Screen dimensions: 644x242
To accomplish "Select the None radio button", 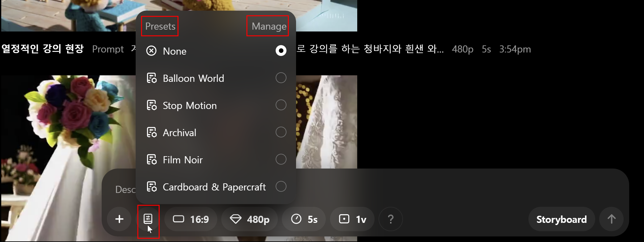I will (281, 51).
